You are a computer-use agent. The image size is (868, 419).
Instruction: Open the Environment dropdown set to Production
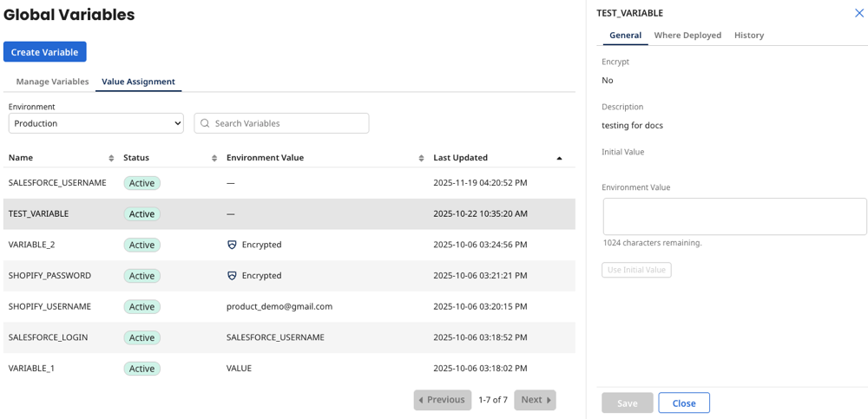click(x=96, y=123)
